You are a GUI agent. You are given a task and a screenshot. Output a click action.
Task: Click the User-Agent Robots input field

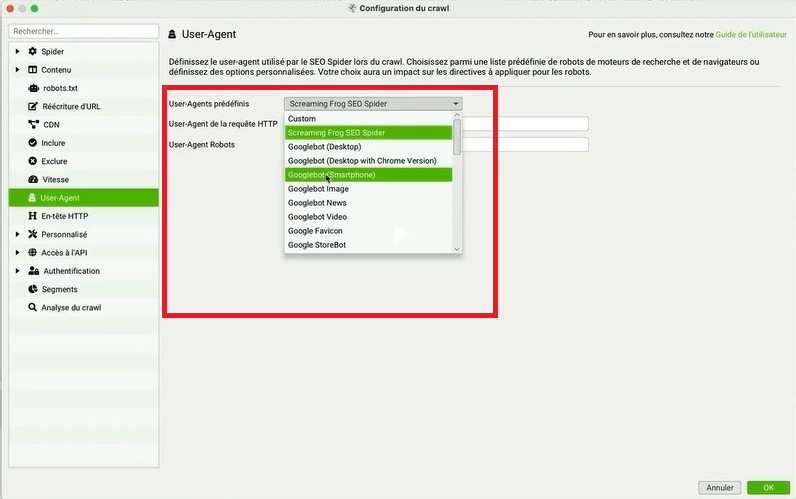coord(525,145)
